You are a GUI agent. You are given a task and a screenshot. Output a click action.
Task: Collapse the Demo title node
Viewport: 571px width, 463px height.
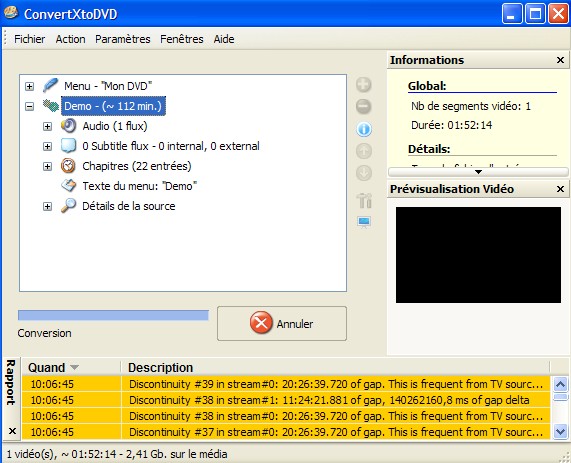tap(29, 106)
